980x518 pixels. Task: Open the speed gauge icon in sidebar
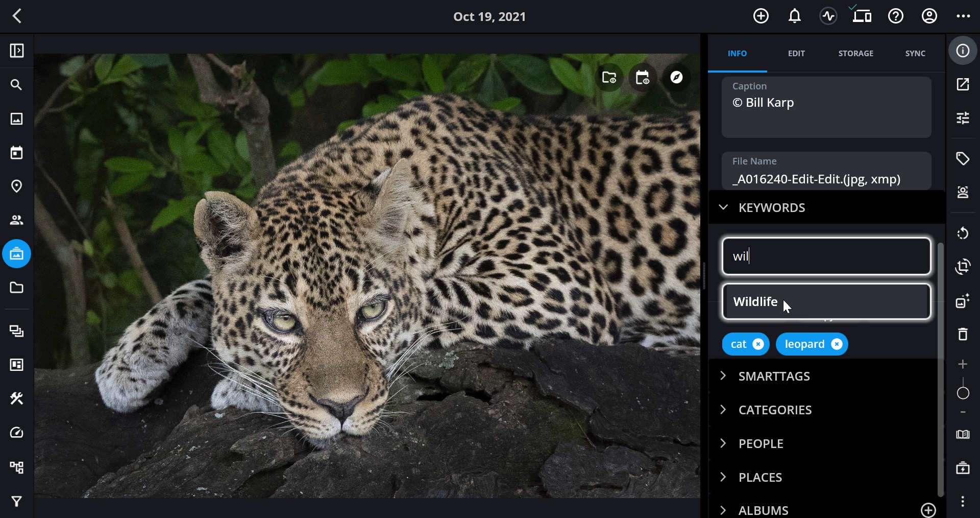click(x=17, y=433)
